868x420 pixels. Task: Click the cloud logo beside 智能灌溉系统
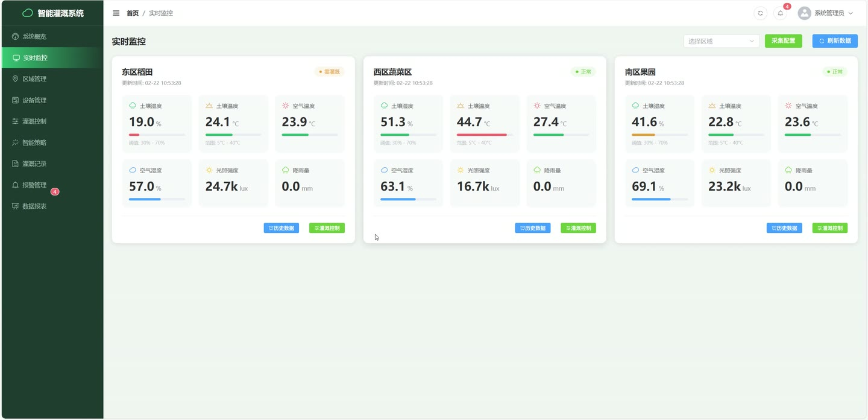click(x=28, y=13)
